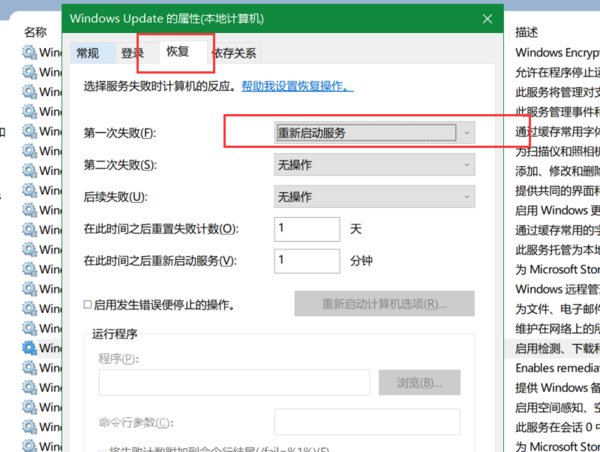
Task: Select description 添加、修改和删除 in services list
Action: click(x=558, y=170)
